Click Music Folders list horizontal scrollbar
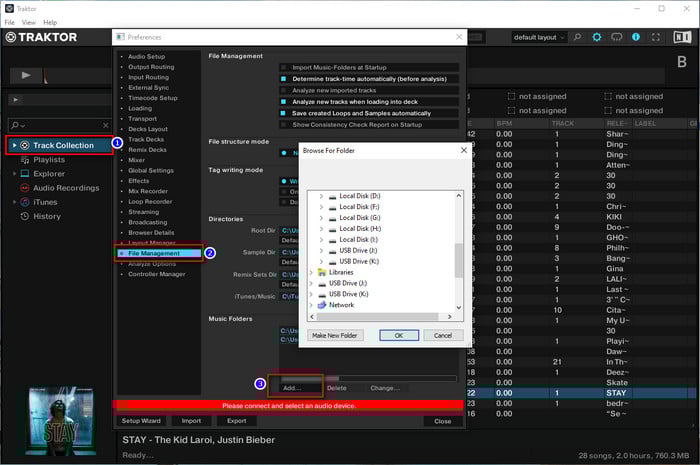This screenshot has width=700, height=465. [368, 378]
